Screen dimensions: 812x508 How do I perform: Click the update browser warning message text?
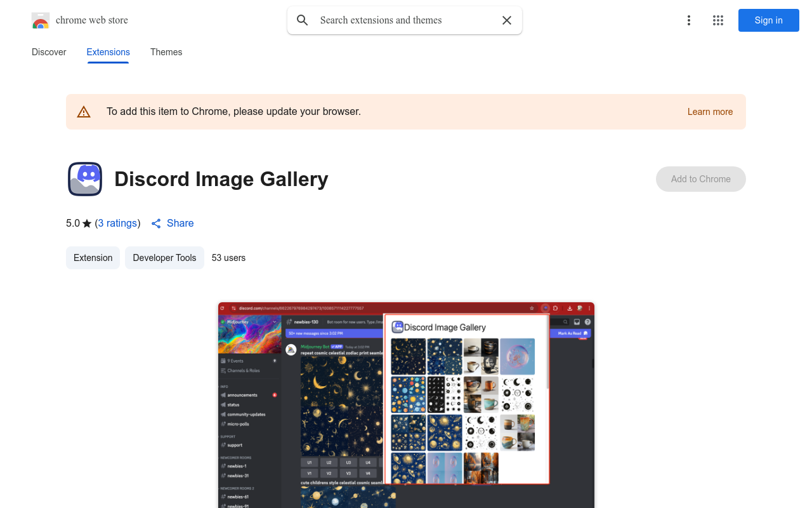(x=233, y=112)
